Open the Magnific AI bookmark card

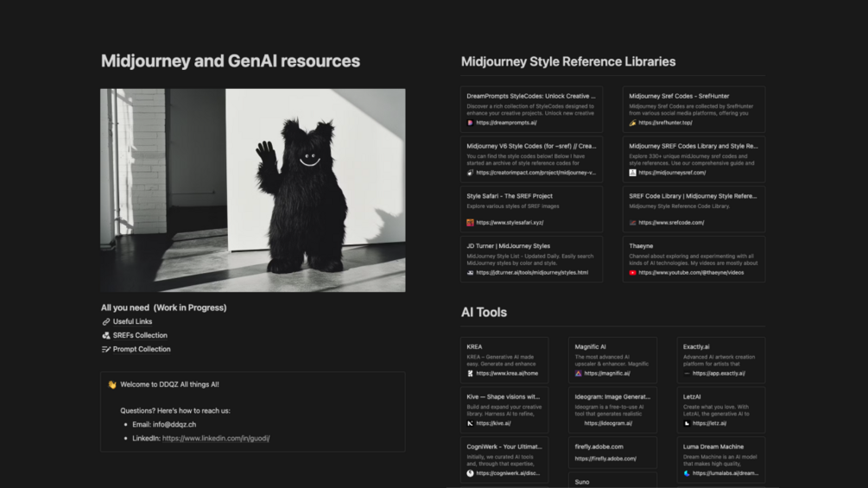click(x=613, y=360)
